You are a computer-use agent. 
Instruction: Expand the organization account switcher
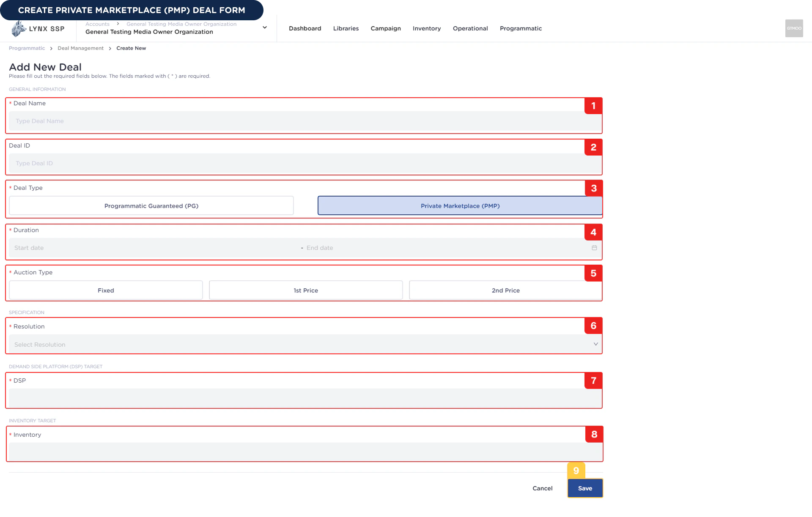[264, 27]
